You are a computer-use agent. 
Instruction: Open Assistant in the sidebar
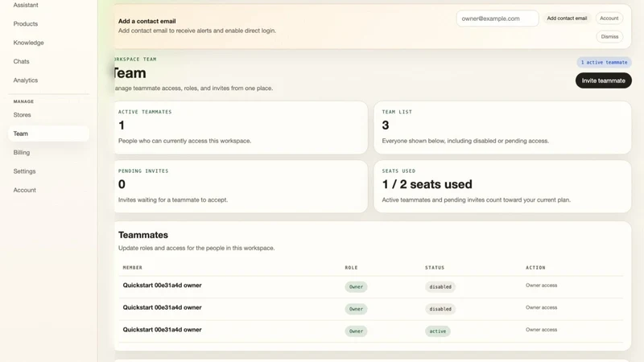click(26, 5)
